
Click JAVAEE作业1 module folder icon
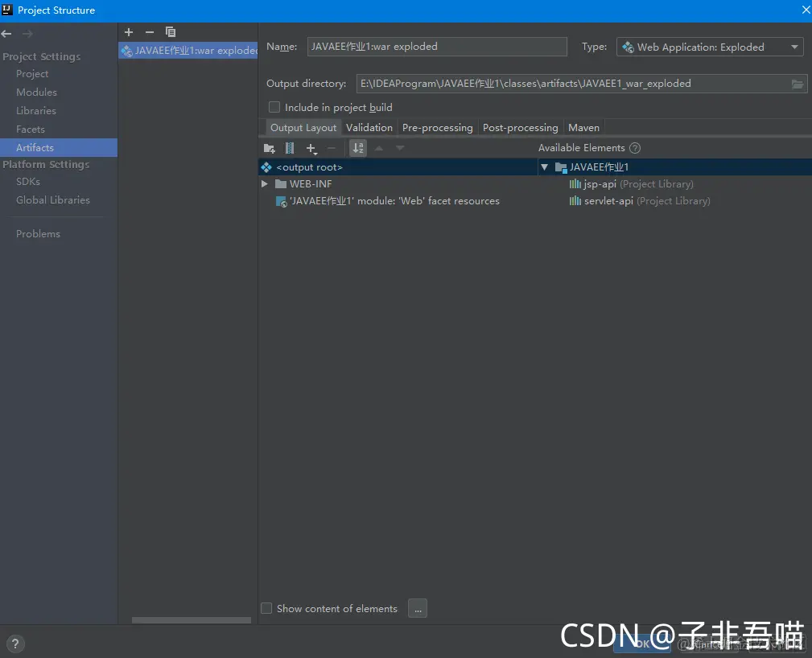tap(561, 167)
